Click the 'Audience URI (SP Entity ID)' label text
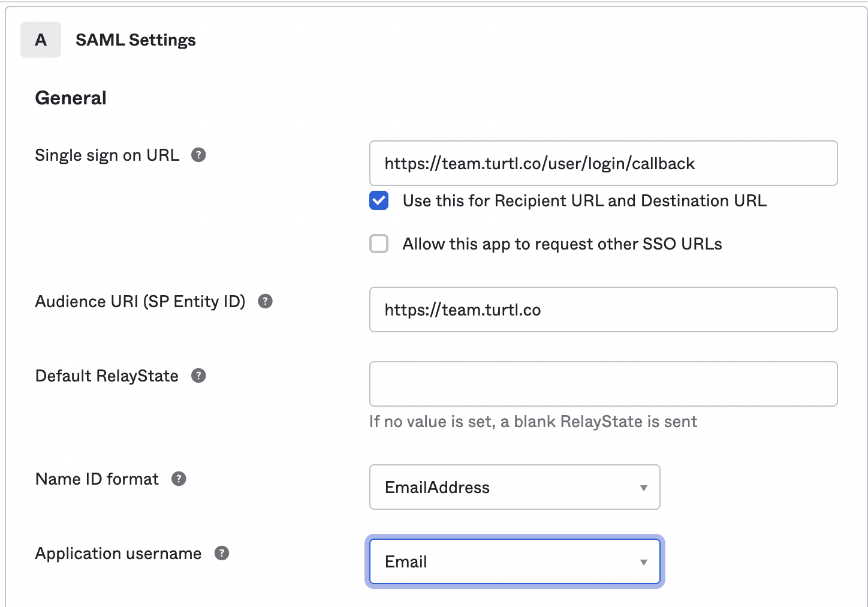 pos(140,301)
